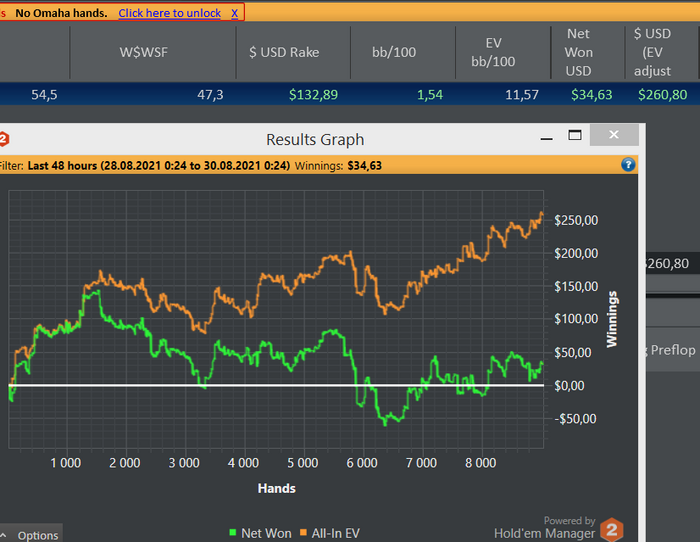Select the 11,57 EV bb/100 value cell
This screenshot has height=542, width=700.
(522, 95)
